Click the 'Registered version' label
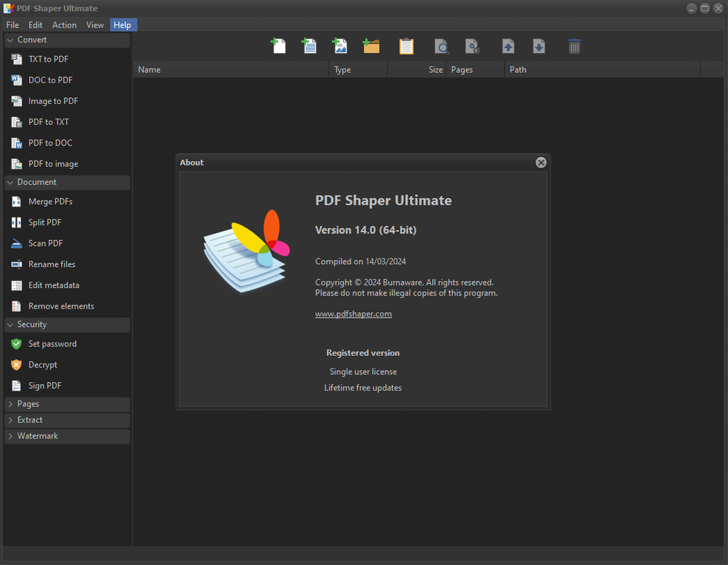Screen dimensions: 728x565 (363, 353)
